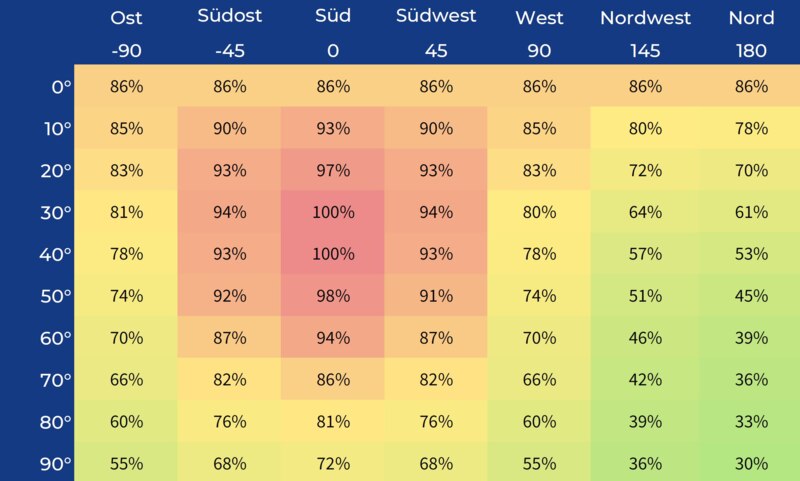Viewport: 800px width, 481px height.
Task: Click the Südost column header
Action: pos(230,17)
